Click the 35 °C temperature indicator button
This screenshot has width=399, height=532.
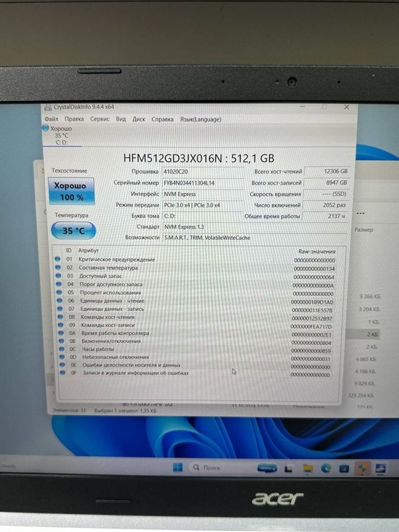[73, 231]
